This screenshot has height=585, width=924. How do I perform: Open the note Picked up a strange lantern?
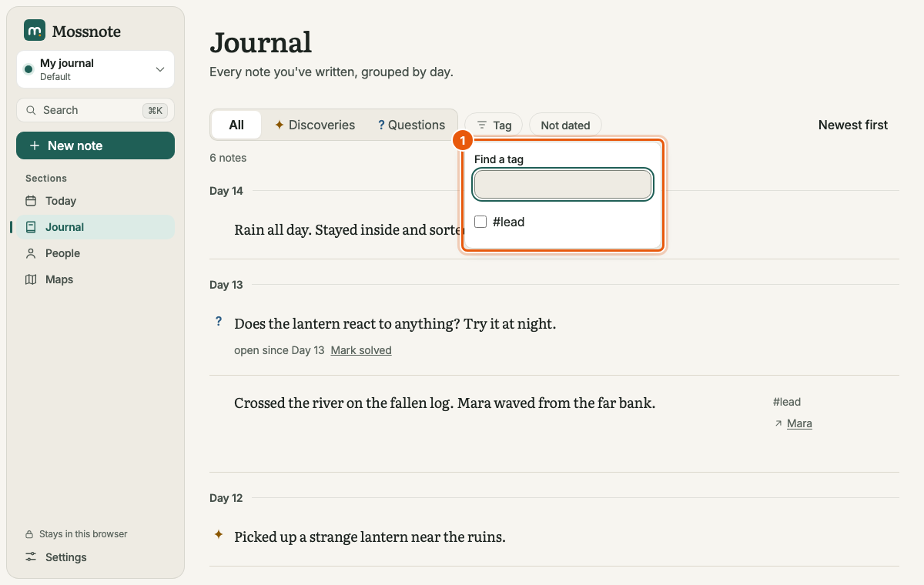click(x=370, y=537)
